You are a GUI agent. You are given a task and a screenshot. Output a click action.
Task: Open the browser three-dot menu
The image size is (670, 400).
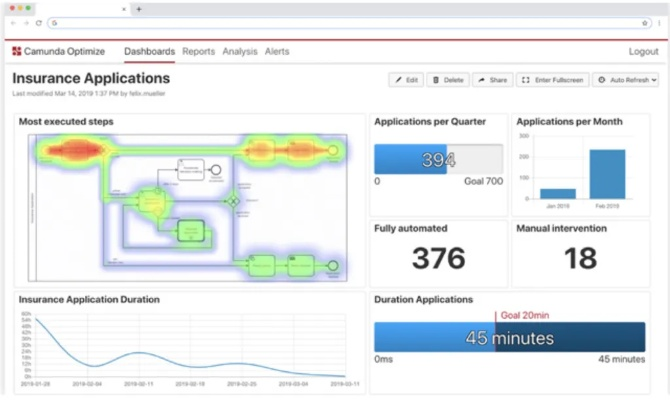[659, 22]
